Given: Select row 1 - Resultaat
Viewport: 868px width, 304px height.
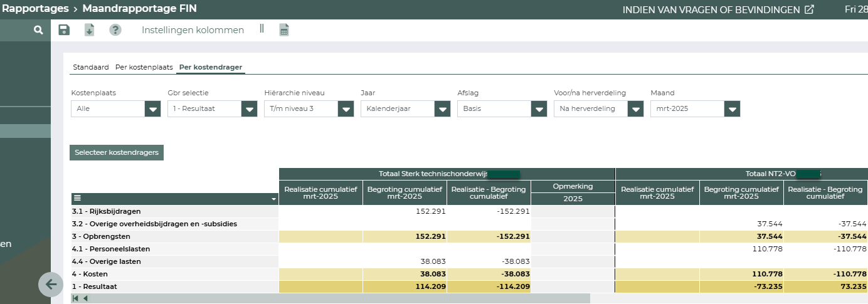Looking at the screenshot, I should 175,286.
